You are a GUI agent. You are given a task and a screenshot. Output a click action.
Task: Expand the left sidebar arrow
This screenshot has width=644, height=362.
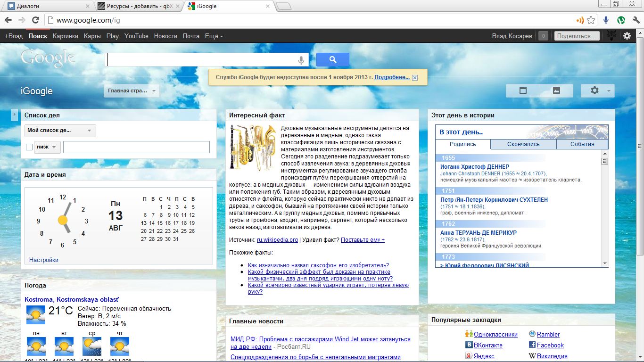(x=15, y=115)
